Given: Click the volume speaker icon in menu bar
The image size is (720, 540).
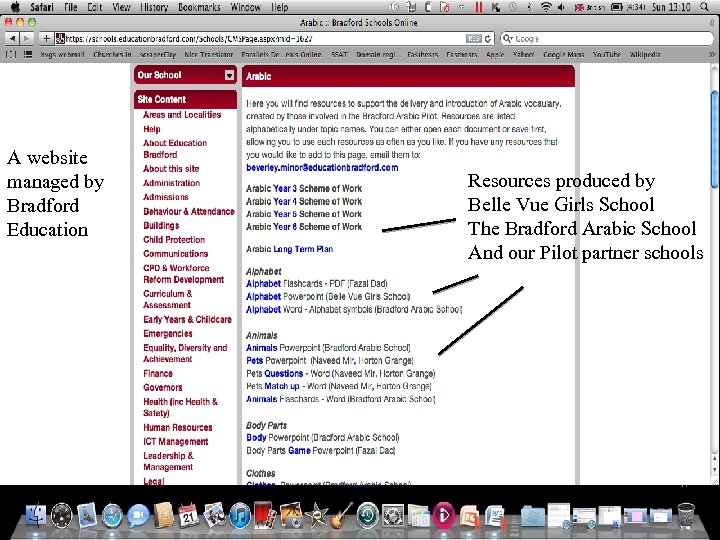Looking at the screenshot, I should (x=561, y=7).
